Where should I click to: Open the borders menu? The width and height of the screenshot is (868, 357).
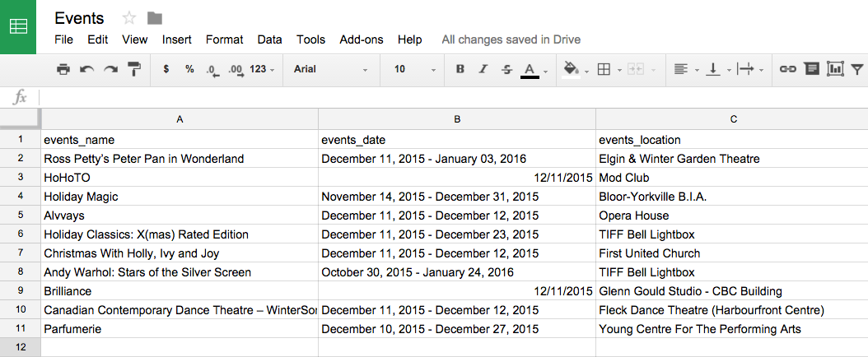click(604, 69)
